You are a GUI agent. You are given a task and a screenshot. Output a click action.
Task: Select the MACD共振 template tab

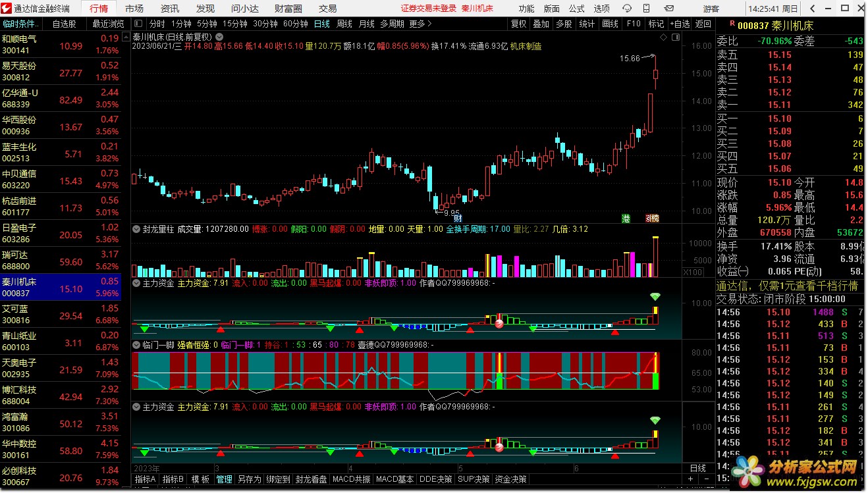click(x=351, y=479)
